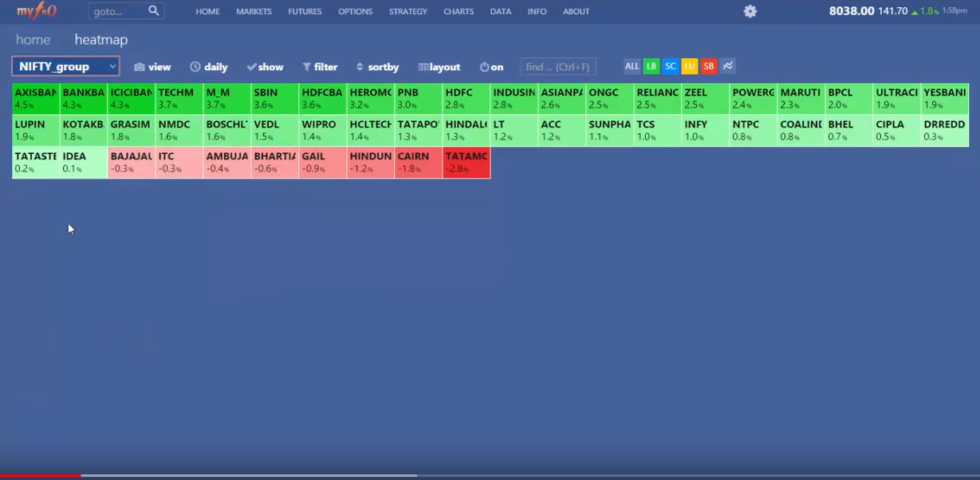Click the search magnifier icon
980x480 pixels.
[x=154, y=11]
